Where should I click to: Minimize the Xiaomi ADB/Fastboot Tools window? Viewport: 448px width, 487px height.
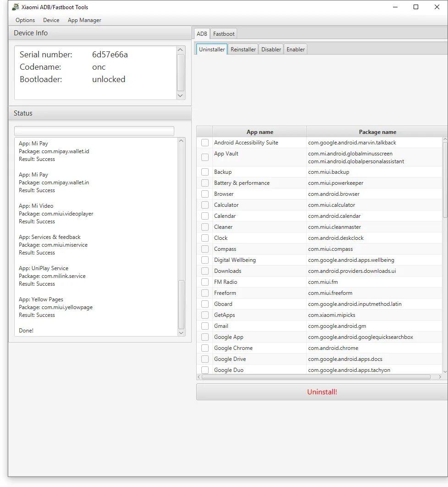[395, 7]
